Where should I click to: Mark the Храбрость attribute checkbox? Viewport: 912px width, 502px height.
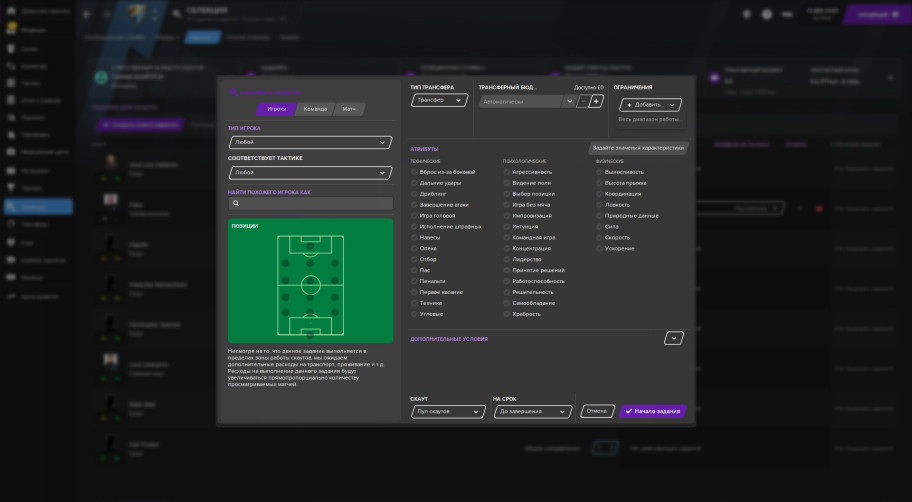point(508,314)
